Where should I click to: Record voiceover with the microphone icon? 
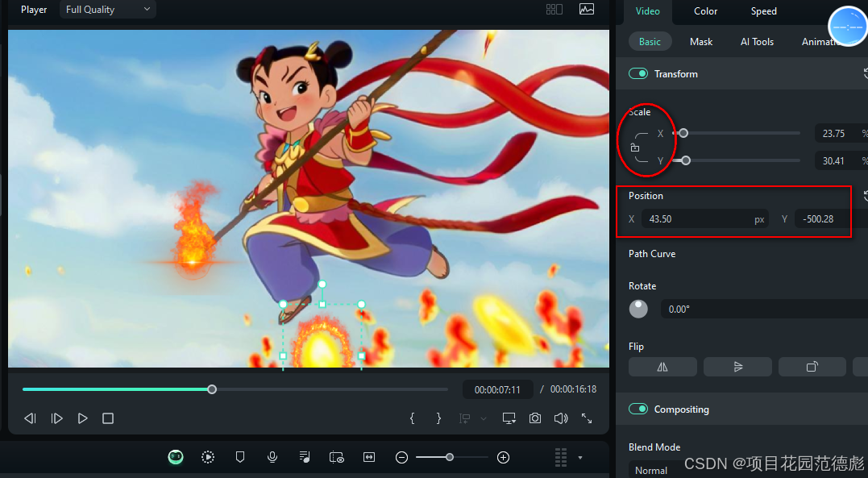coord(272,457)
